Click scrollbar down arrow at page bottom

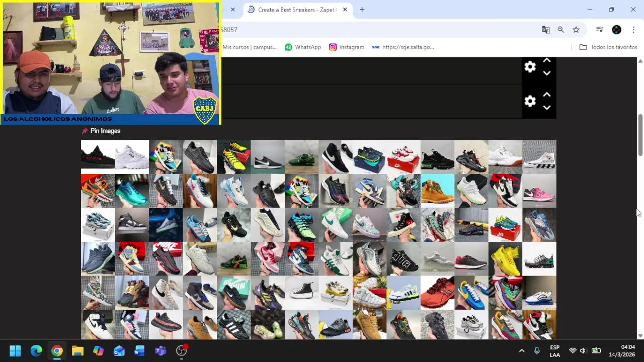(640, 335)
